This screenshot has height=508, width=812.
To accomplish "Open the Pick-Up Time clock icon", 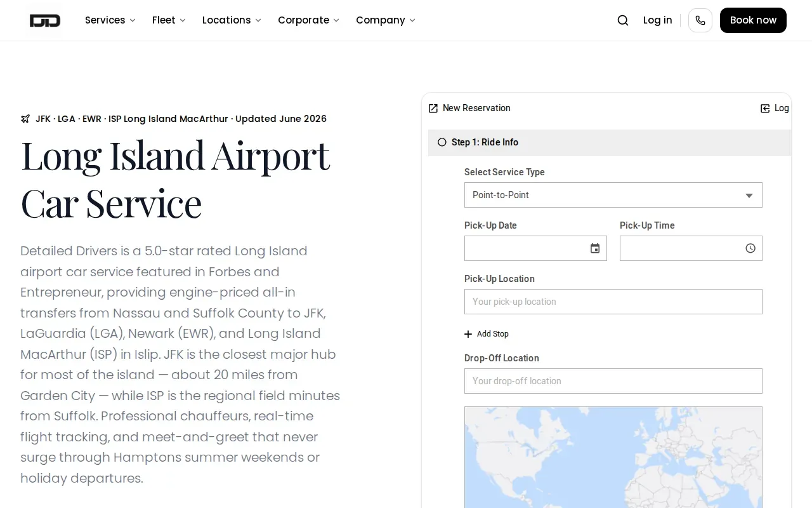I will coord(750,248).
